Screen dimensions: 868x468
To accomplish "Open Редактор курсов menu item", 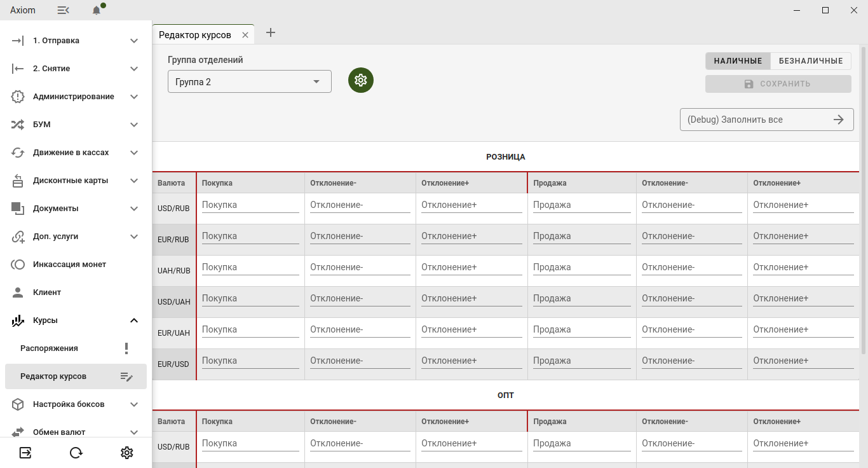I will 76,376.
